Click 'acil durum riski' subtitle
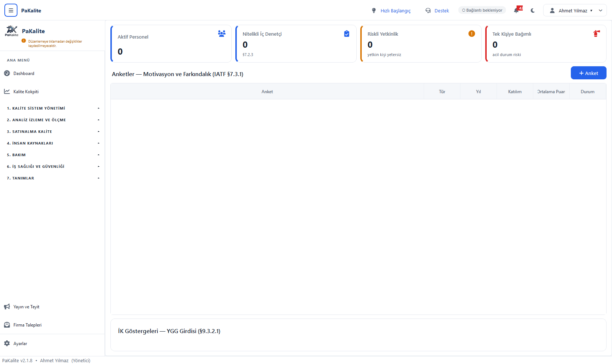The height and width of the screenshot is (364, 612). [506, 55]
